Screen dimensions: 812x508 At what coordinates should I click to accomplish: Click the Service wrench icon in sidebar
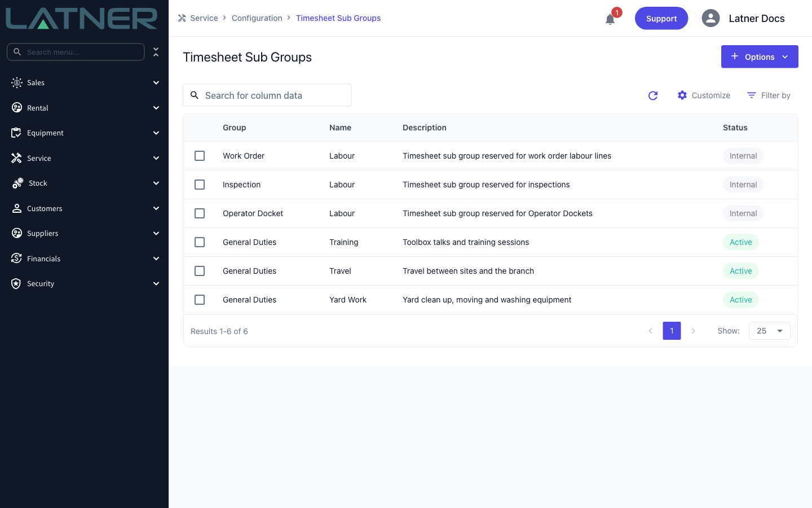point(16,158)
